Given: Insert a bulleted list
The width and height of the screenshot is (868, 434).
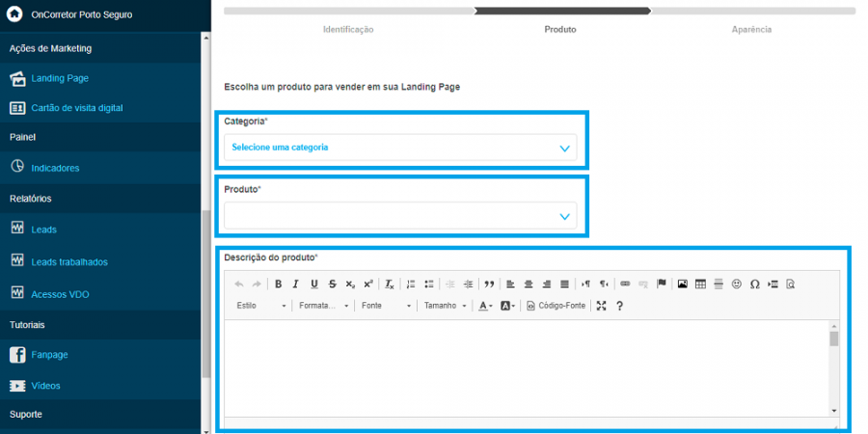Looking at the screenshot, I should pos(428,284).
